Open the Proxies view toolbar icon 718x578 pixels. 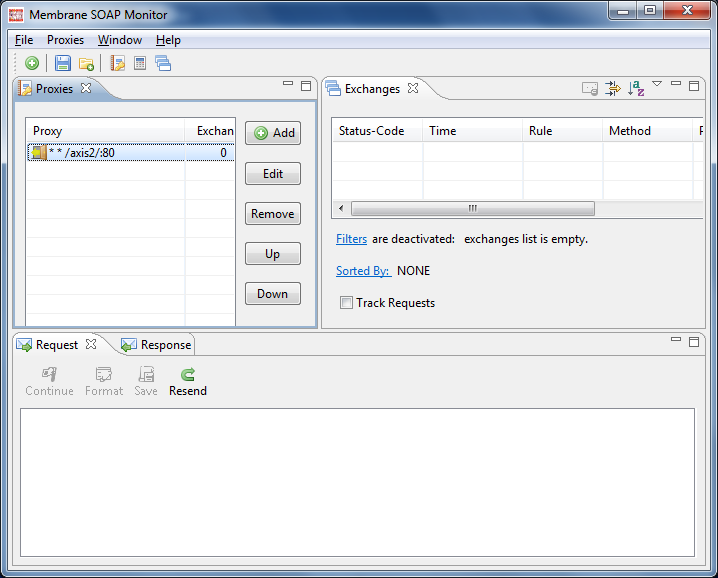pyautogui.click(x=118, y=63)
